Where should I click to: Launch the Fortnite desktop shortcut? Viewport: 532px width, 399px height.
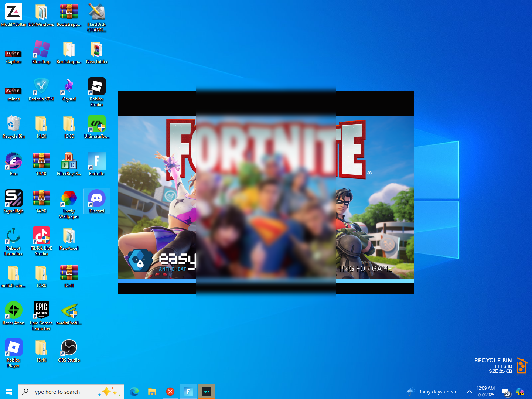(96, 164)
